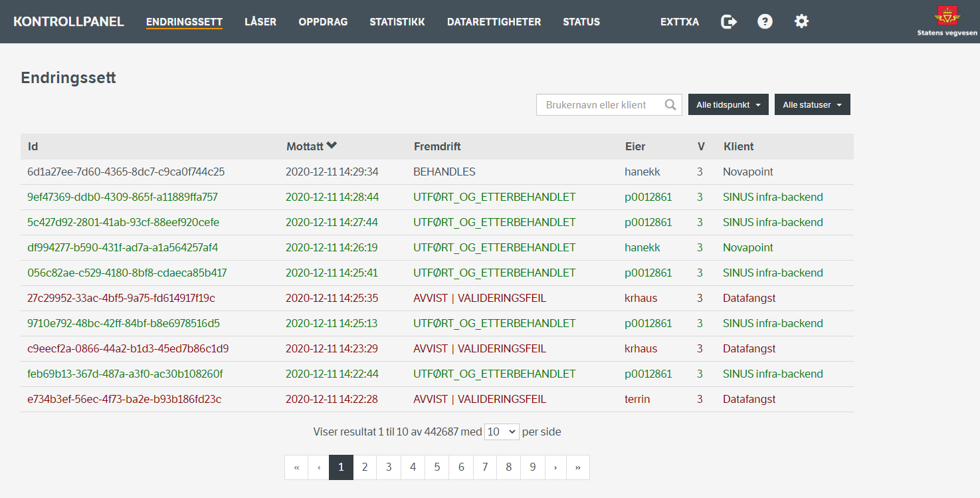This screenshot has height=498, width=980.
Task: Open the DATARETTIGHETER section
Action: [494, 22]
